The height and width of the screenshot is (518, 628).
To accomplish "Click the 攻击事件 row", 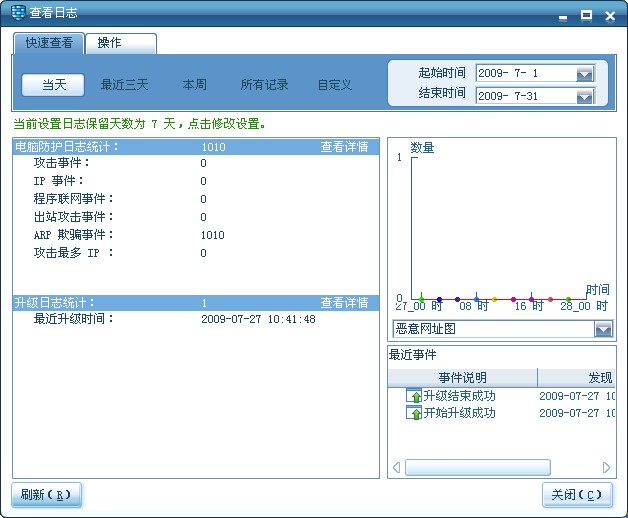I will 196,163.
